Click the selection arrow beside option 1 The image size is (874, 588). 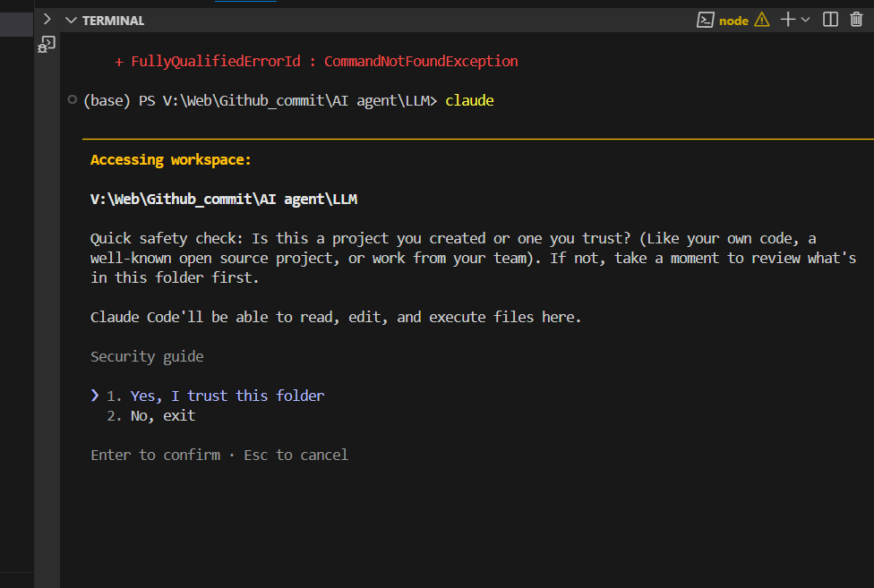pos(95,396)
